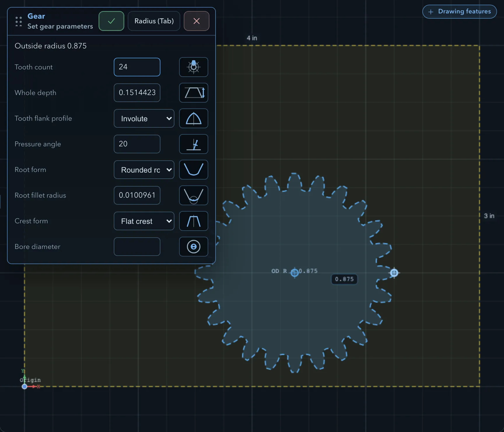The height and width of the screenshot is (432, 504).
Task: Click the 0.875 radius dimension box
Action: (344, 279)
